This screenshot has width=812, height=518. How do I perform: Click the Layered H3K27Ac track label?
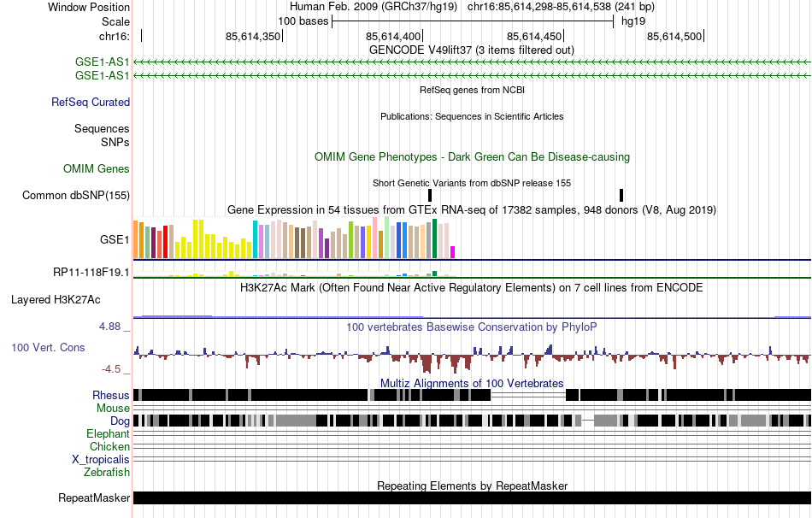tap(56, 300)
